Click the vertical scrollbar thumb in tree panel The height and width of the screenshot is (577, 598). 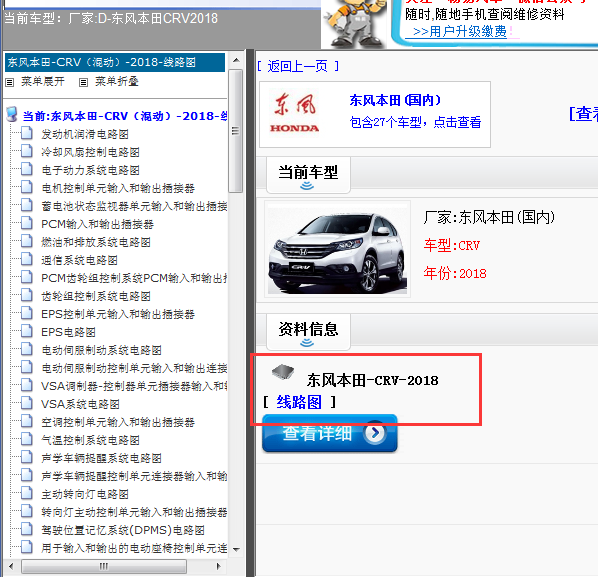(x=236, y=131)
